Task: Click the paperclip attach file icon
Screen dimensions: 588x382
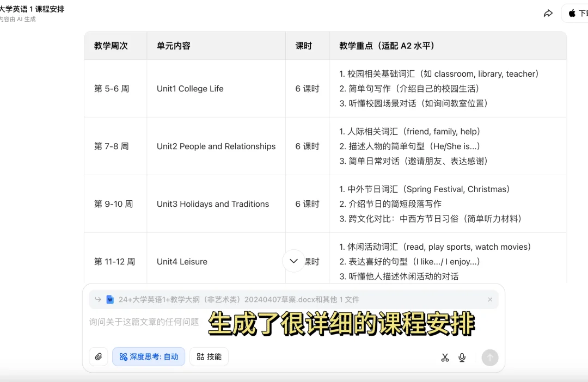Action: click(99, 357)
